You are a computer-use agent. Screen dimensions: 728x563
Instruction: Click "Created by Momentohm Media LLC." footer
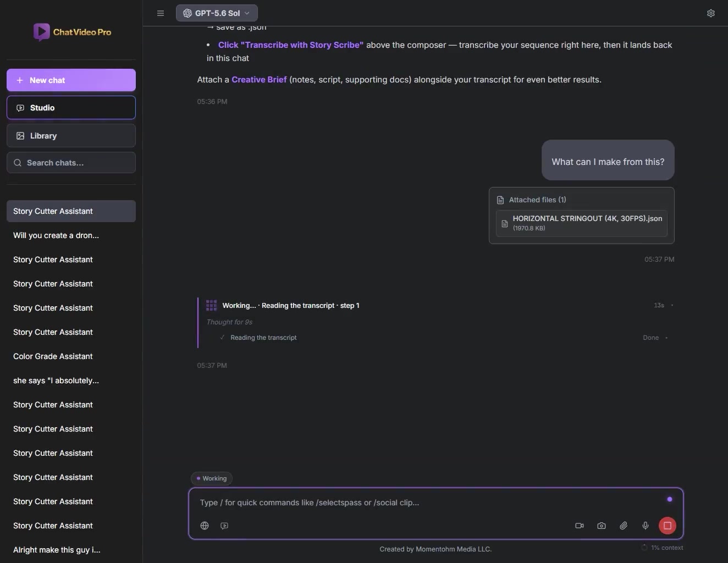point(435,549)
